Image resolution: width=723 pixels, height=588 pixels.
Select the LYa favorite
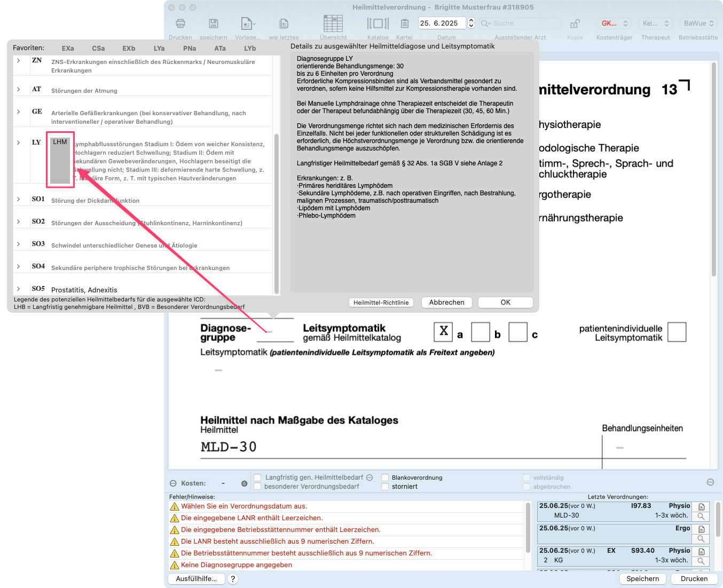coord(159,49)
